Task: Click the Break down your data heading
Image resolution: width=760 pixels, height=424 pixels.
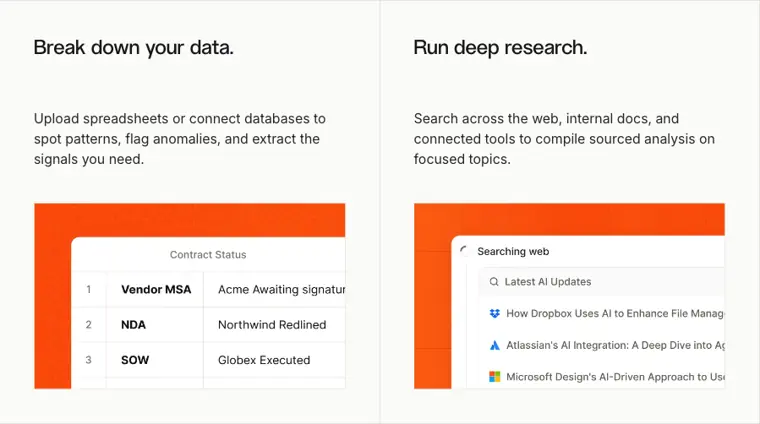Action: 134,47
